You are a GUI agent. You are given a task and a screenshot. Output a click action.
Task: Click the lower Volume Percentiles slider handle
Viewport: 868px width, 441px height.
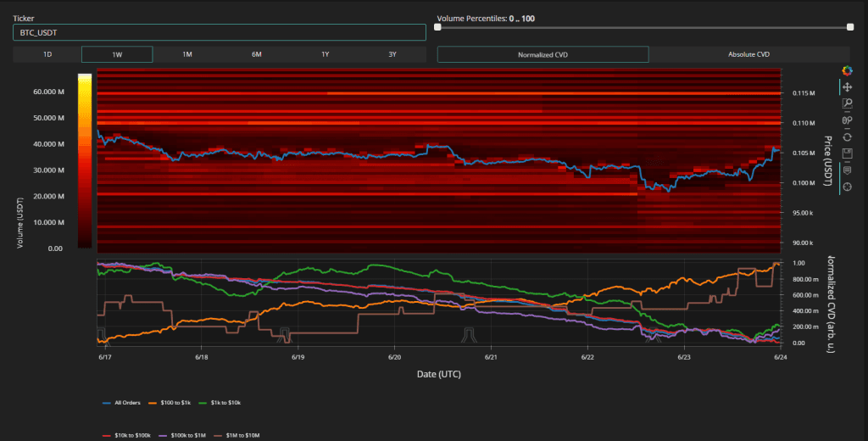click(x=437, y=26)
